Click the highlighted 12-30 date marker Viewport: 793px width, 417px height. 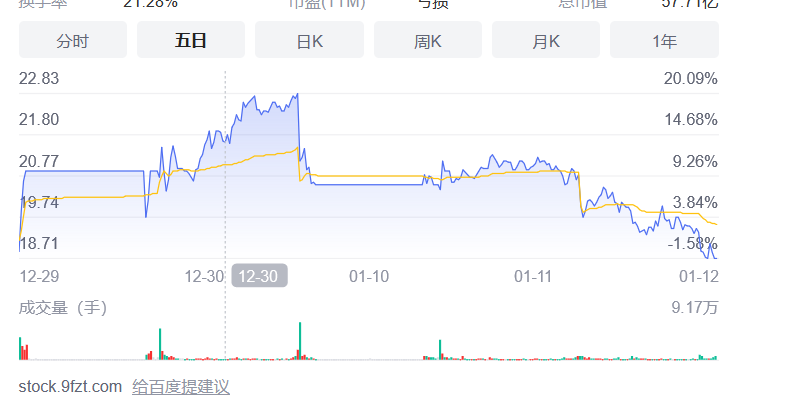coord(259,276)
